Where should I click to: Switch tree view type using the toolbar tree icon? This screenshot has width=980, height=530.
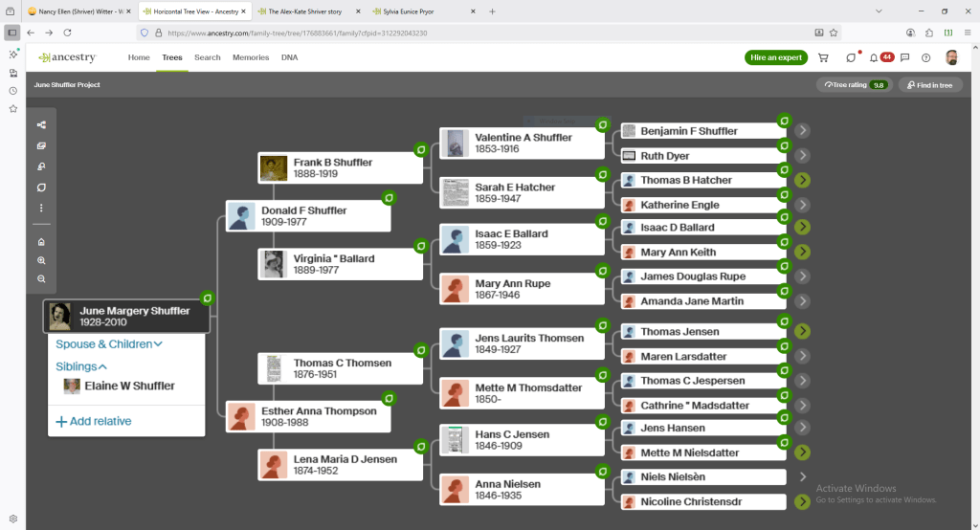click(41, 125)
